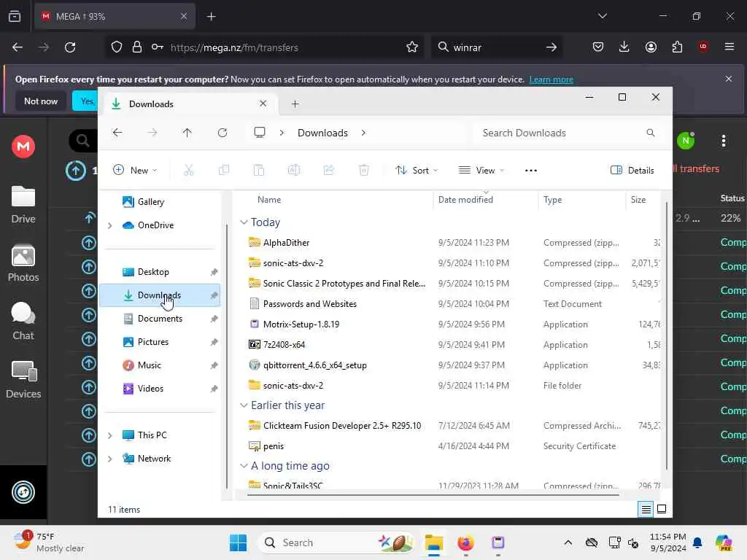747x560 pixels.
Task: Open the Sort dropdown menu
Action: click(417, 170)
